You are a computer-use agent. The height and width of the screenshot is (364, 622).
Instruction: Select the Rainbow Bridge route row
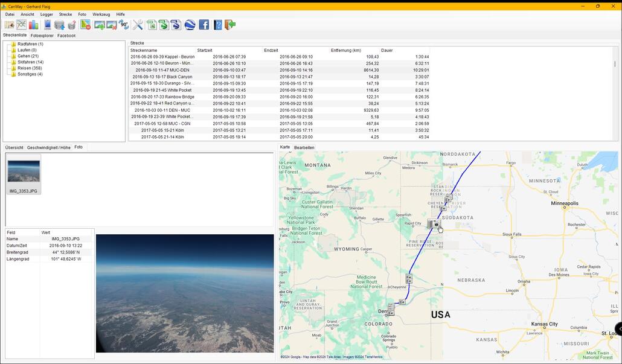[x=162, y=97]
